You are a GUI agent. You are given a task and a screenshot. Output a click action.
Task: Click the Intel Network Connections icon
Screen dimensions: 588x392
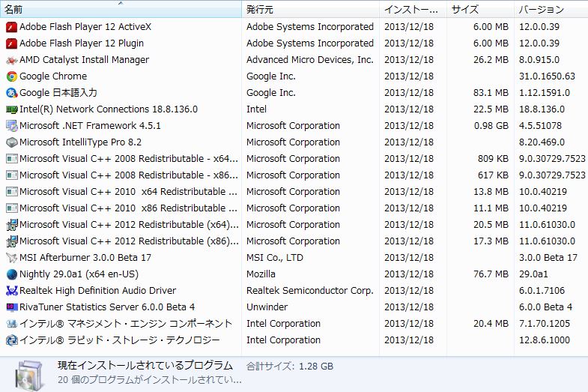12,109
